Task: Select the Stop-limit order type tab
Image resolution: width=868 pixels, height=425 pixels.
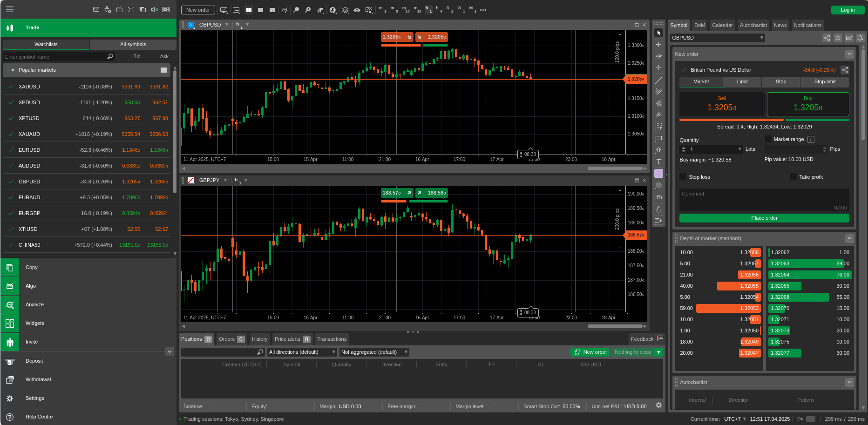Action: (825, 81)
